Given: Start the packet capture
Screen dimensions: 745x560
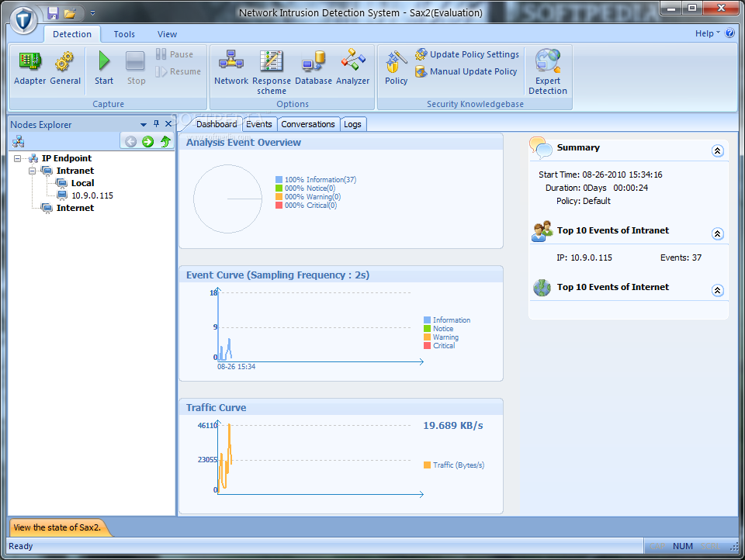Looking at the screenshot, I should pyautogui.click(x=103, y=68).
